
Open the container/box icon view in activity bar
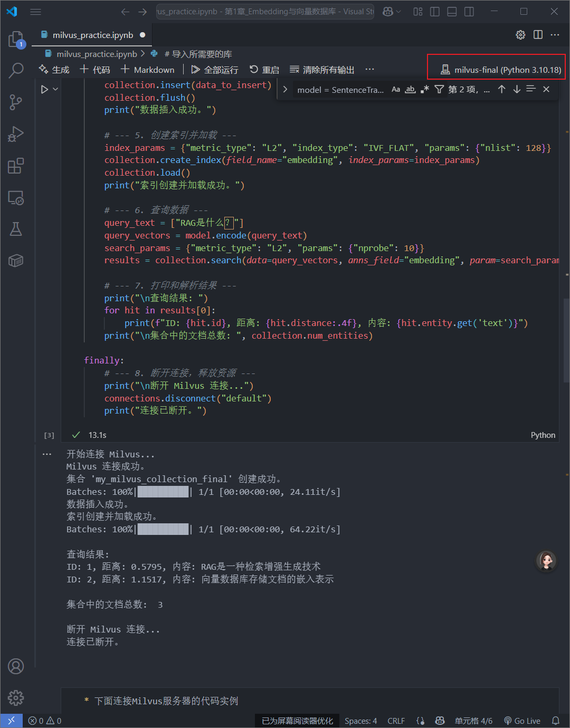16,261
